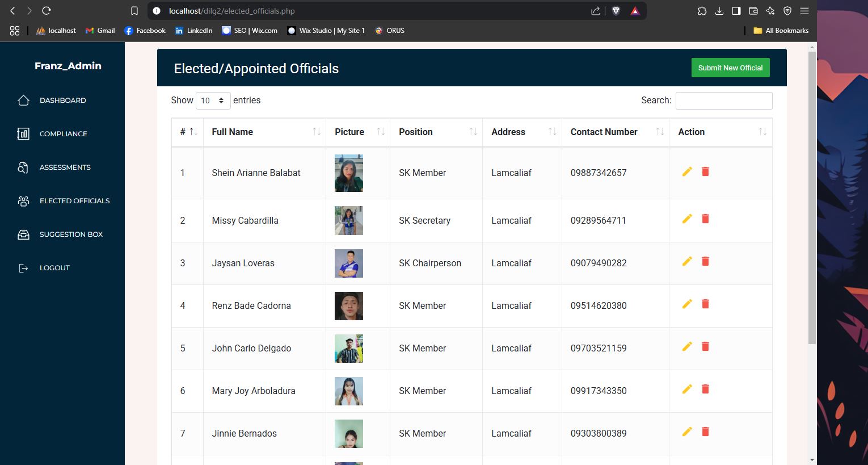
Task: Click the Dashboard home icon in sidebar
Action: pos(23,100)
